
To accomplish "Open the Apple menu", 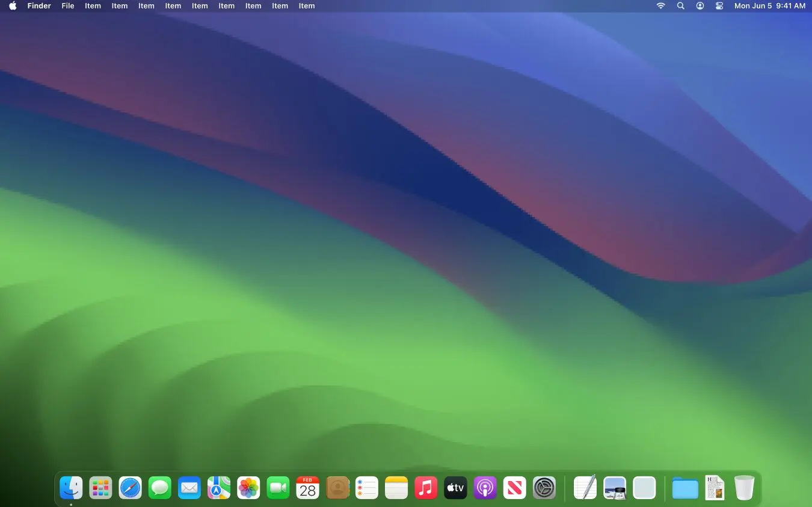I will click(13, 6).
